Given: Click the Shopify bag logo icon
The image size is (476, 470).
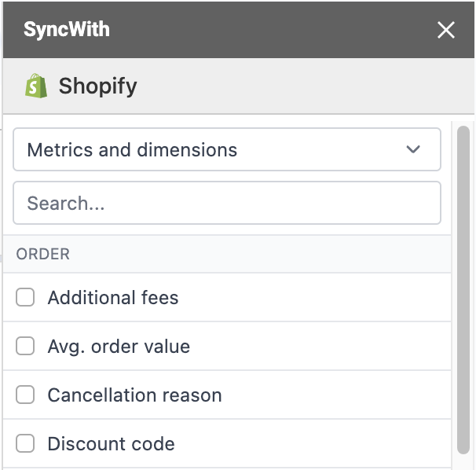Looking at the screenshot, I should tap(36, 86).
